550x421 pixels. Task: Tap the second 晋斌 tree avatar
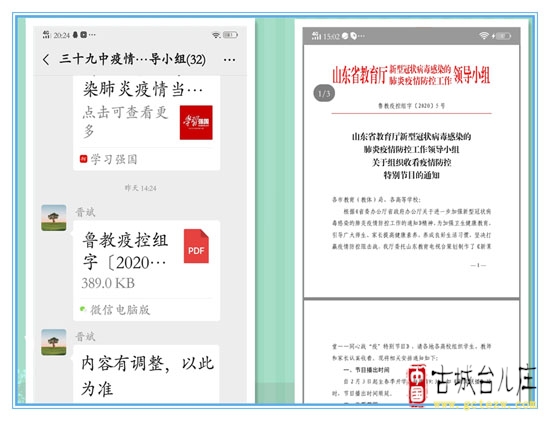click(54, 342)
